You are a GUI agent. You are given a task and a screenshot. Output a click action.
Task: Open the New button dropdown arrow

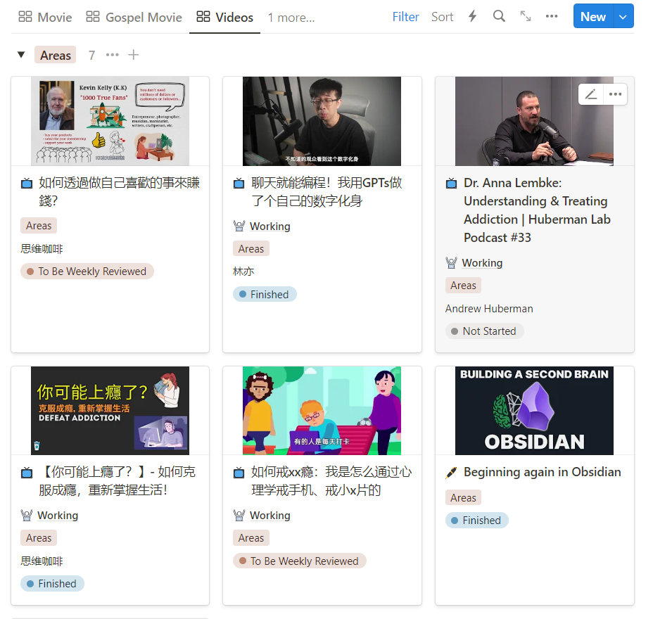pyautogui.click(x=623, y=16)
